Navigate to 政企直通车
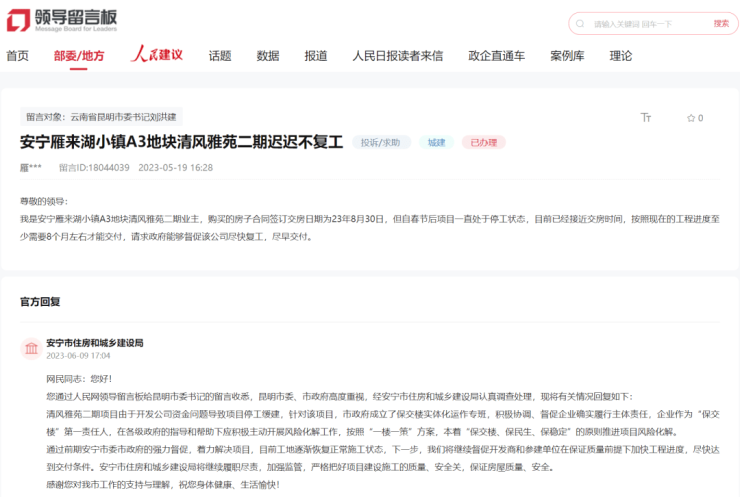The height and width of the screenshot is (497, 740). point(496,56)
